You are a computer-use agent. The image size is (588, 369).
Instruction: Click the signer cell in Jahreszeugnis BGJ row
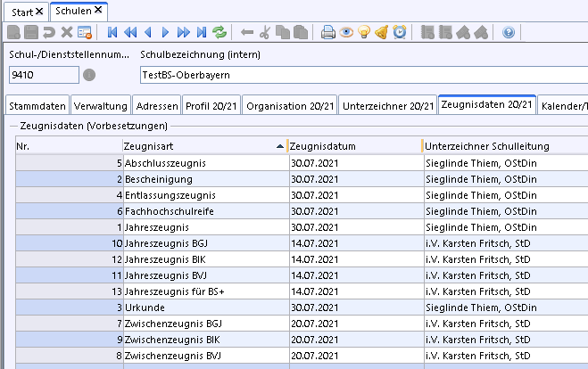[x=506, y=243]
